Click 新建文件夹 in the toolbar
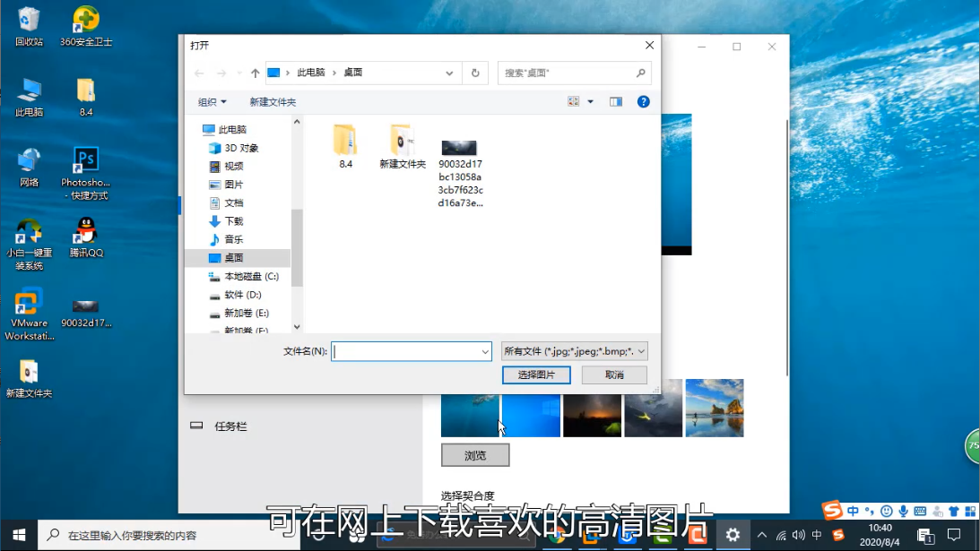980x551 pixels. pos(273,102)
